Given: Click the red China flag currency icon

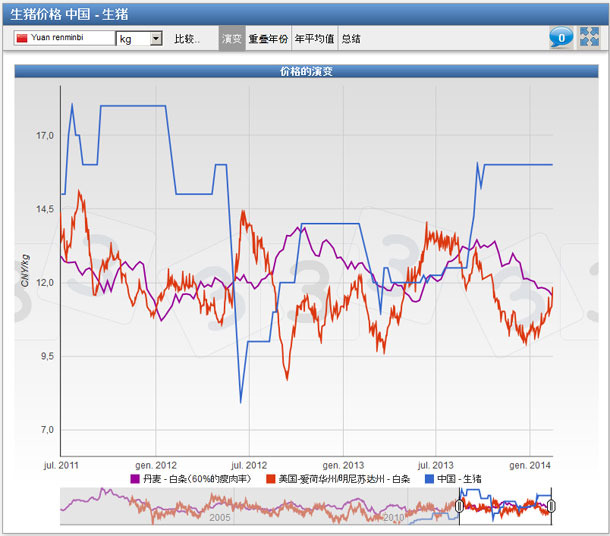Looking at the screenshot, I should tap(22, 38).
